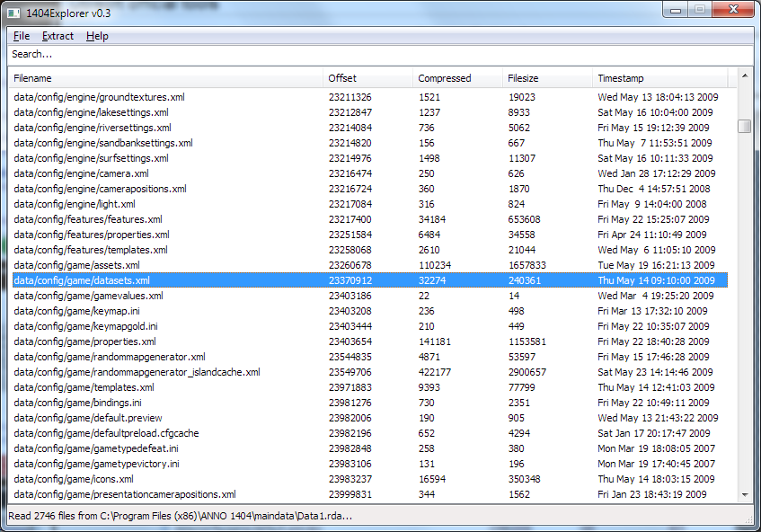This screenshot has width=761, height=532.
Task: Select data/config/game/default.preview row
Action: tap(370, 419)
